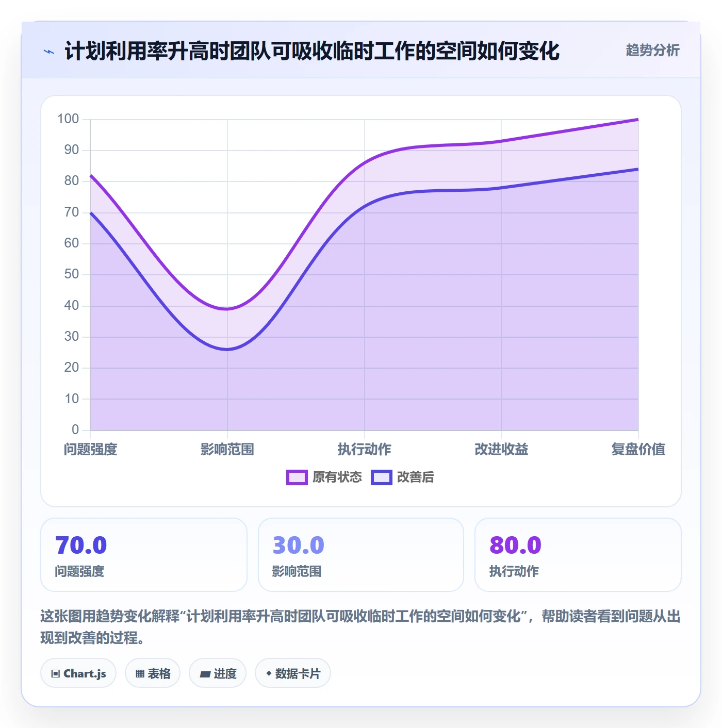Click the 80.0 执行动作 stat card
The width and height of the screenshot is (722, 728).
click(x=578, y=555)
